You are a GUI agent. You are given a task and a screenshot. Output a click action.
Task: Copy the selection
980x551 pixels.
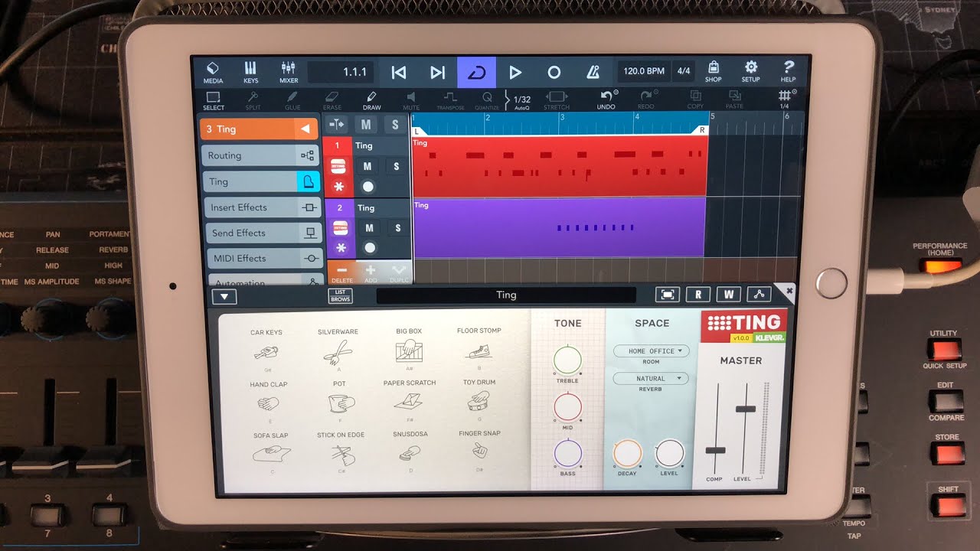[695, 100]
